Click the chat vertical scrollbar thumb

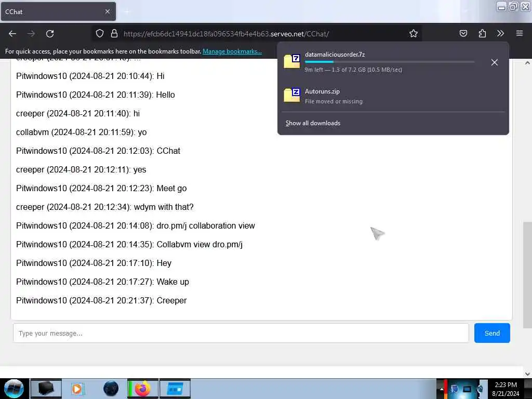click(527, 275)
